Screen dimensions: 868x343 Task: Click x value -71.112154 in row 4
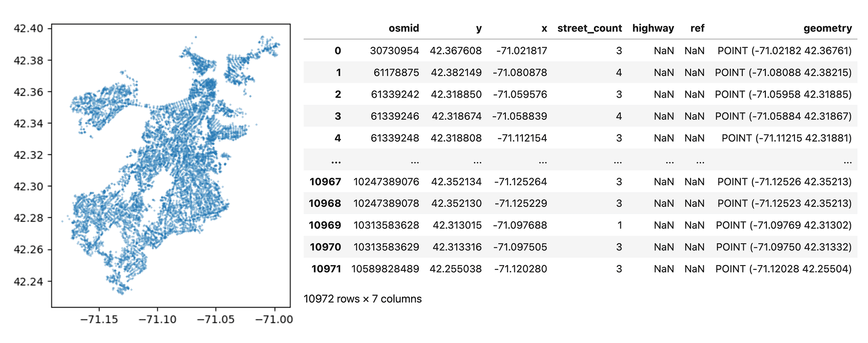tap(522, 138)
